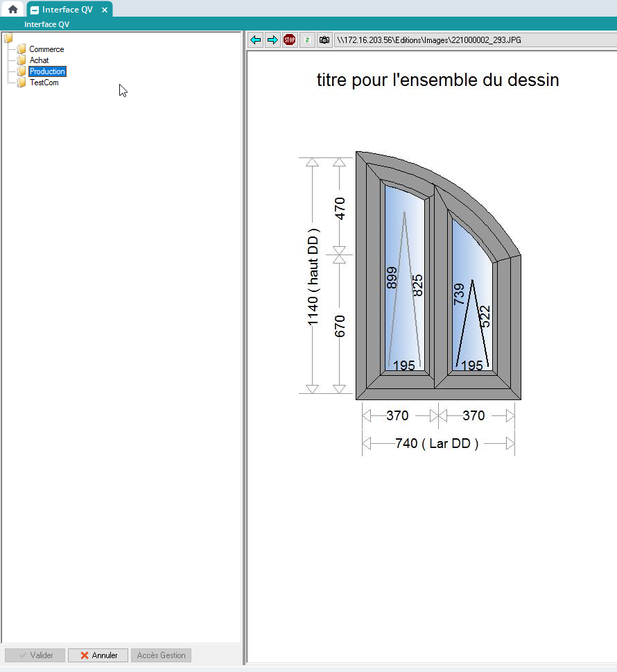Click the Accès Gestion button
Image resolution: width=617 pixels, height=672 pixels.
[x=161, y=655]
